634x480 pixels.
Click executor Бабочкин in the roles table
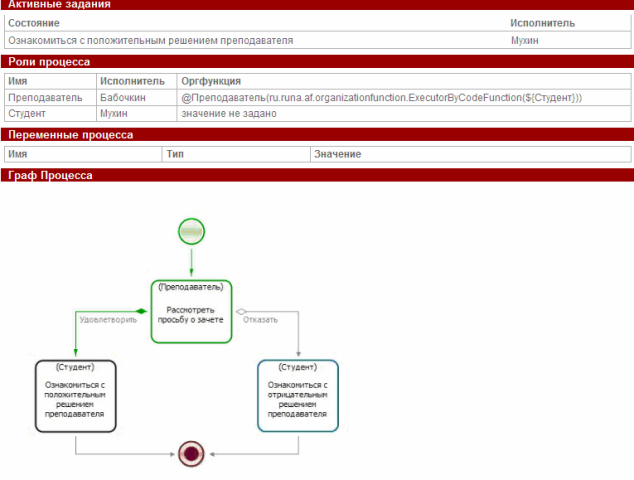tap(122, 98)
